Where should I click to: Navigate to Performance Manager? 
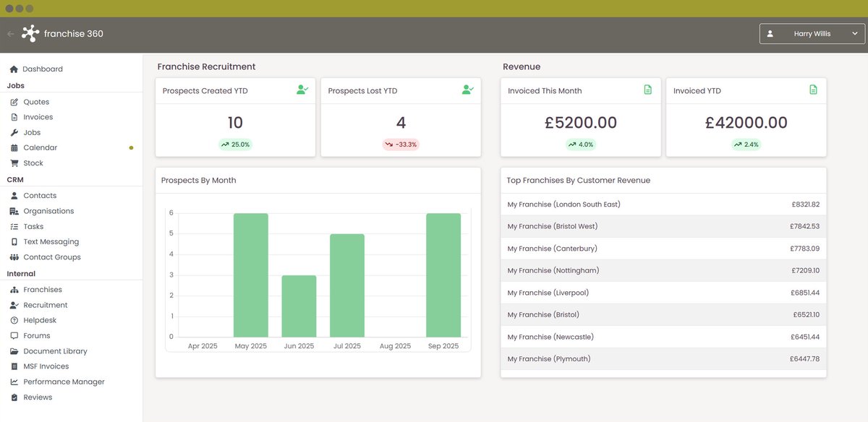pyautogui.click(x=64, y=382)
